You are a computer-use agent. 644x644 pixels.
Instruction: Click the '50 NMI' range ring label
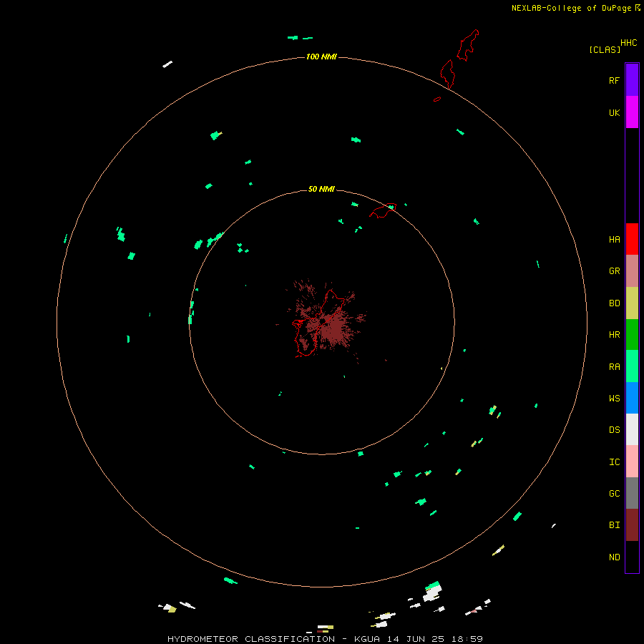pos(321,189)
